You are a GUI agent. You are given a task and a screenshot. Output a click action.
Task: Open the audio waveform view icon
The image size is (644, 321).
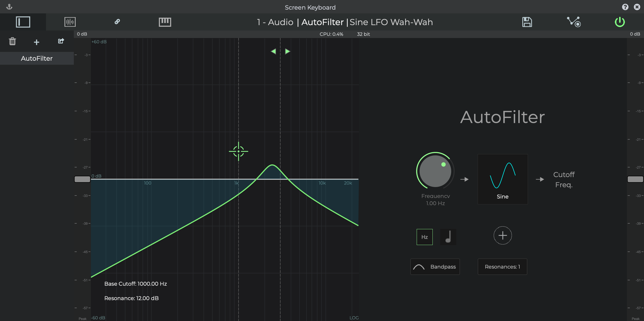[70, 22]
